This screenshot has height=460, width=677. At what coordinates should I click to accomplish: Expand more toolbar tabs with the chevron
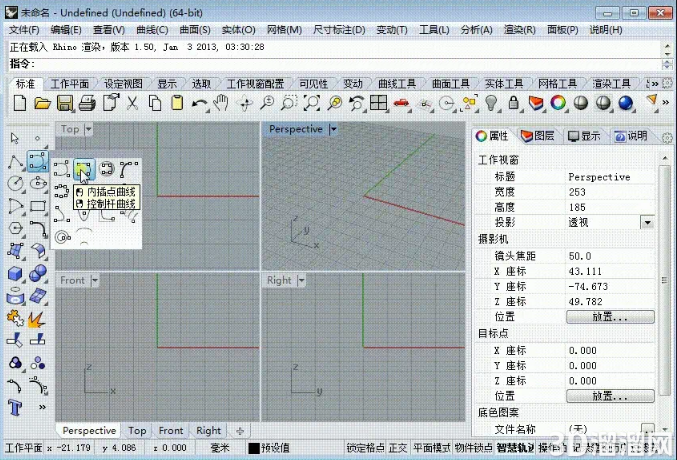tap(655, 83)
